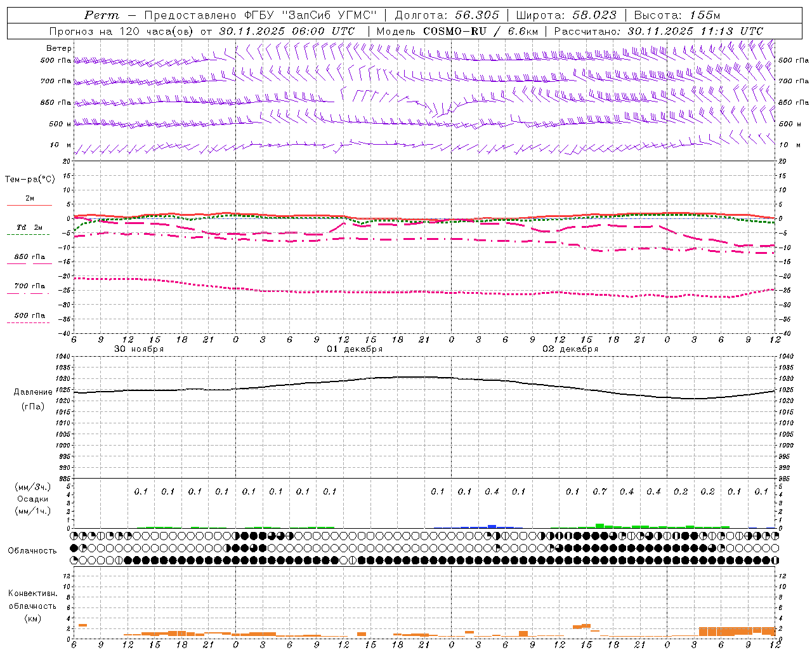The width and height of the screenshot is (812, 650).
Task: Click the "700 гПа" temperature legend entry
Action: pos(30,286)
